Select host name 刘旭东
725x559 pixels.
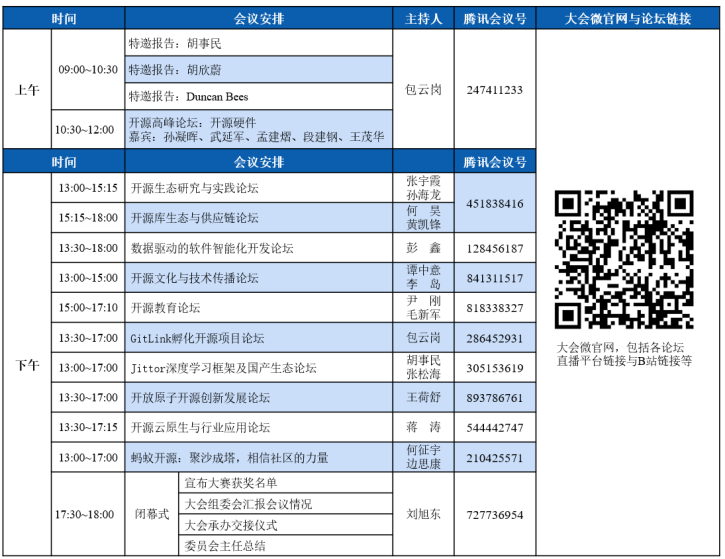coord(424,515)
